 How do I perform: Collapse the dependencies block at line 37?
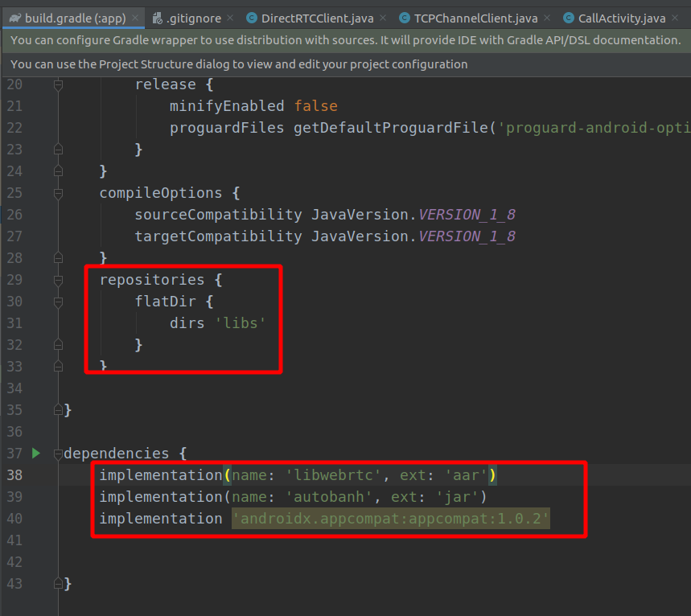tap(58, 453)
